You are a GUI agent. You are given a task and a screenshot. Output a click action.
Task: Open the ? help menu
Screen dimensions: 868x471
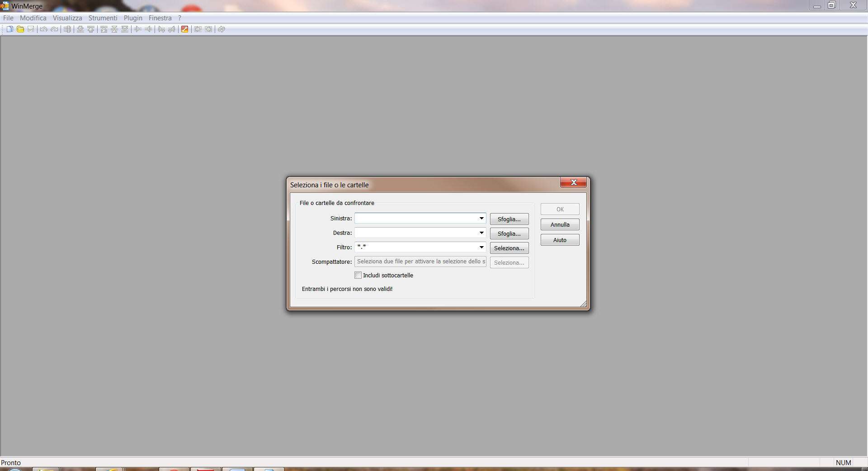click(179, 18)
